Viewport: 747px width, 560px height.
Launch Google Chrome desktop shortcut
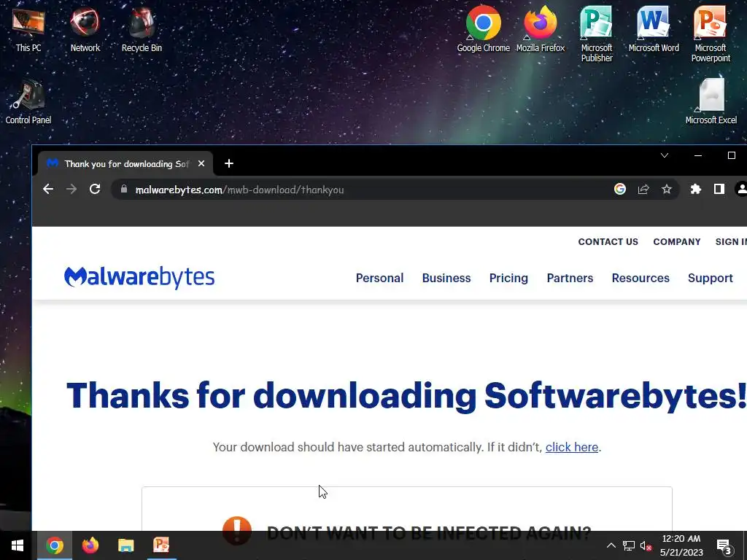(x=483, y=29)
